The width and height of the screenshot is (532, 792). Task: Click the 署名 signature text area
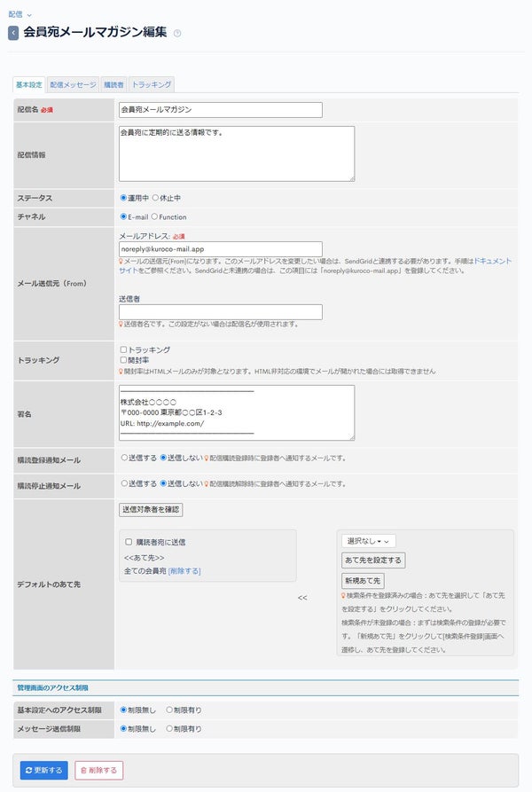[237, 412]
